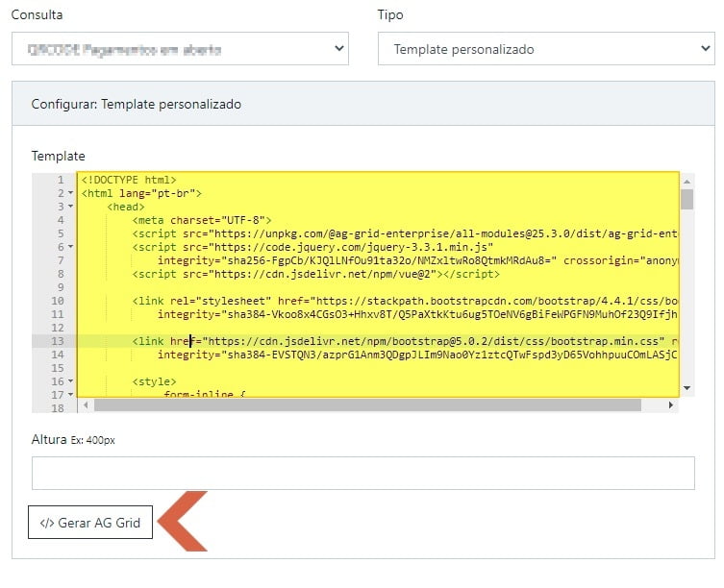Click the editor's vertical scrollbar down arrow
The width and height of the screenshot is (724, 588).
pos(687,389)
